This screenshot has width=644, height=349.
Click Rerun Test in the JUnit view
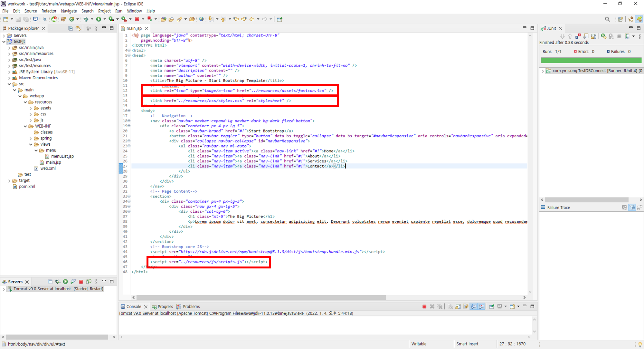(603, 36)
